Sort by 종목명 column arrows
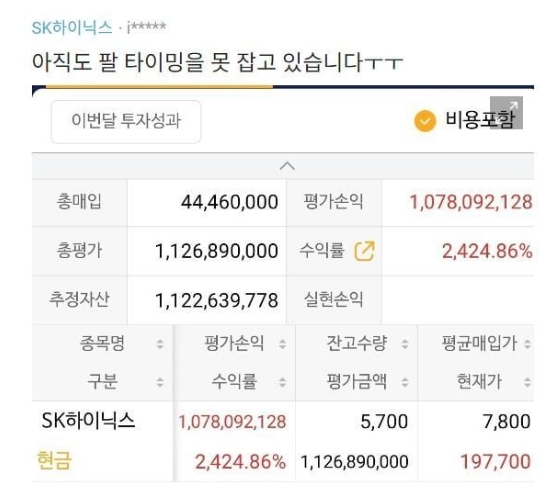The image size is (552, 503). (x=160, y=344)
